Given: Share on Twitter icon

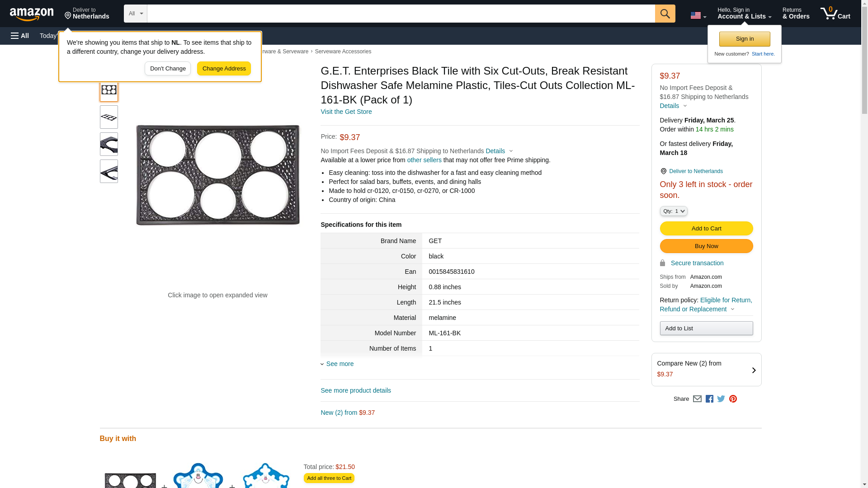Looking at the screenshot, I should (721, 399).
